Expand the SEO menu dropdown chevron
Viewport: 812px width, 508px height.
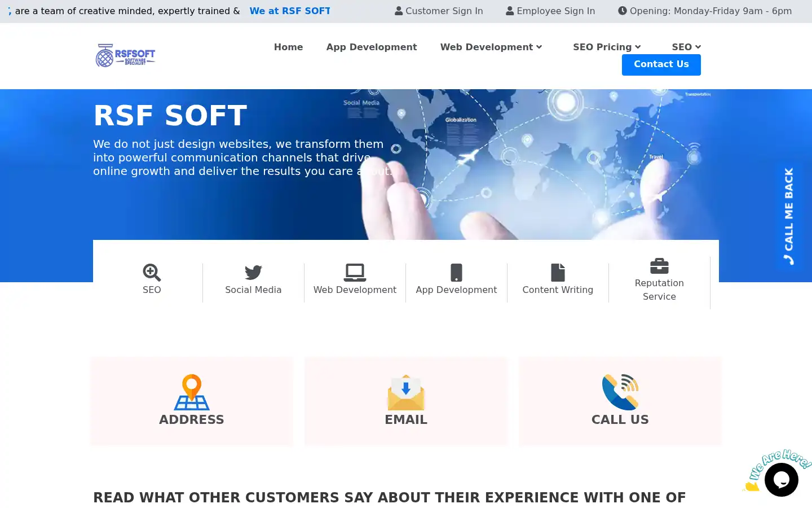point(698,47)
